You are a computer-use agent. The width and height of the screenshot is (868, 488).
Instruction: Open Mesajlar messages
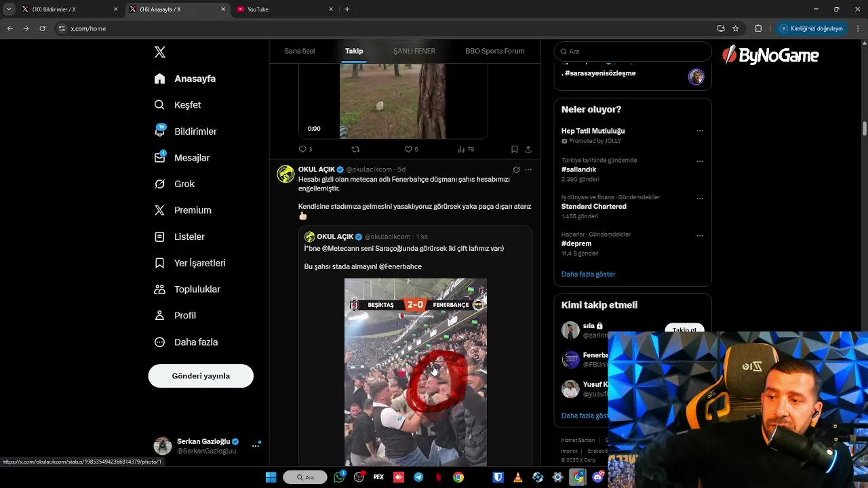[x=182, y=158]
